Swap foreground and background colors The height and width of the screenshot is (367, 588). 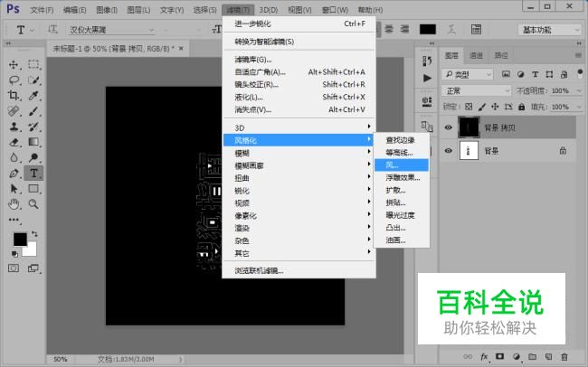click(34, 234)
